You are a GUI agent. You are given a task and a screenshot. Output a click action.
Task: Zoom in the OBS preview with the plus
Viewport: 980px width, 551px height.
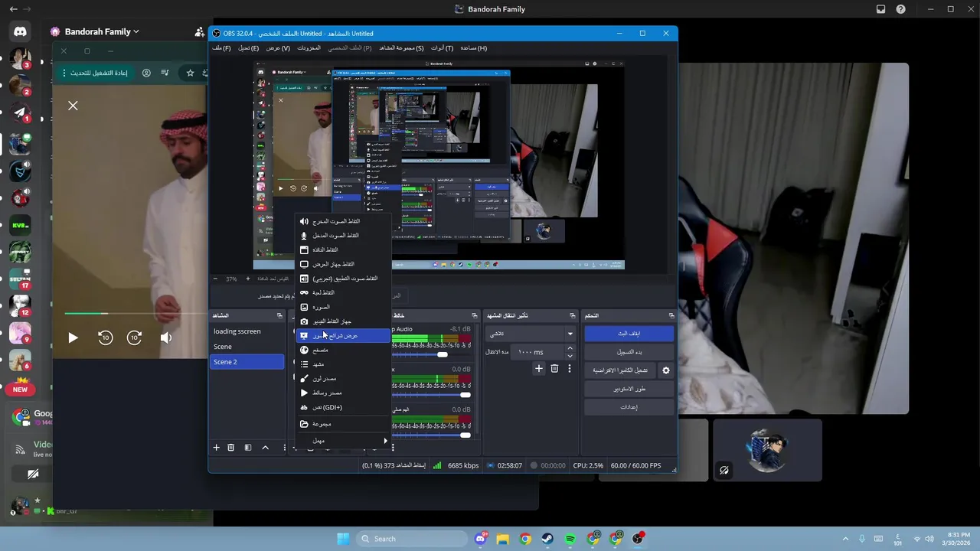247,279
